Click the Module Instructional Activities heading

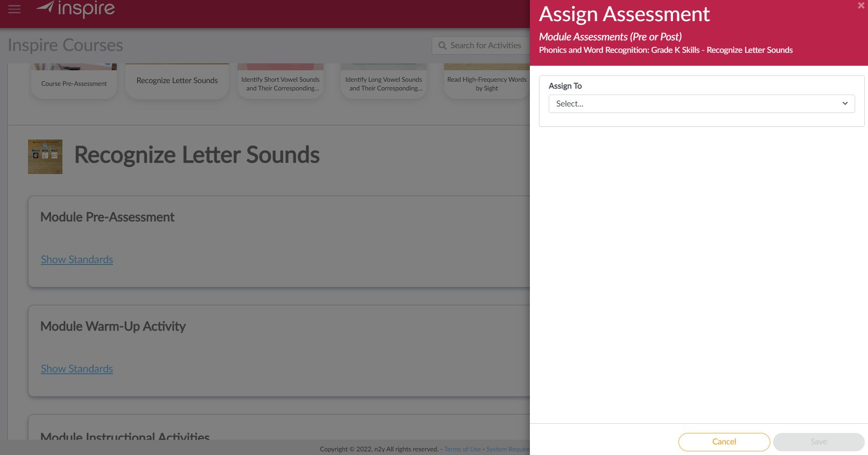(125, 436)
